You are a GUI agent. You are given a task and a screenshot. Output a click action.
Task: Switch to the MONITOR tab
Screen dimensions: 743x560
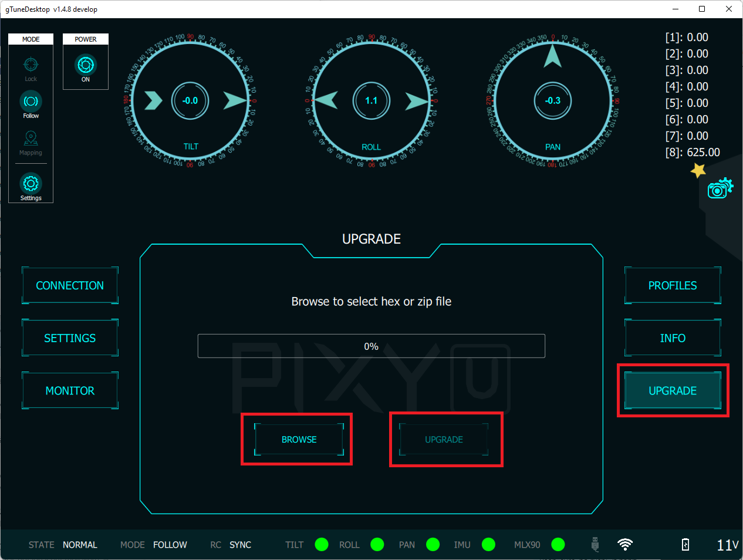[x=70, y=391]
